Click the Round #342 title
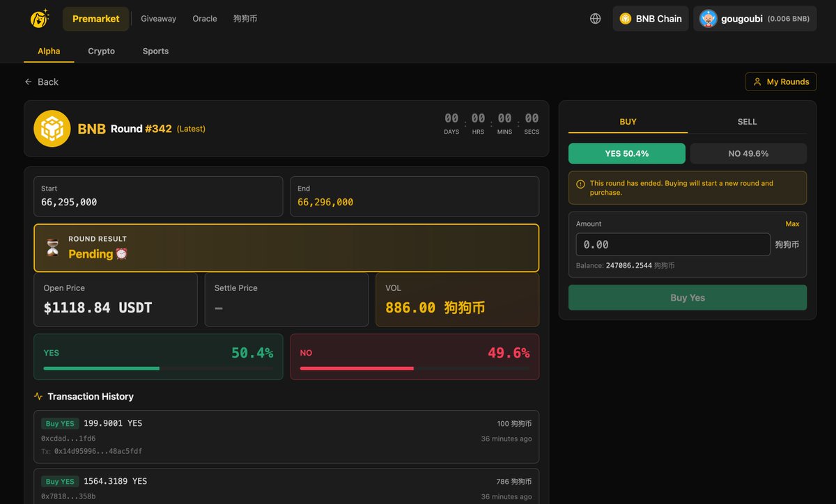Image resolution: width=836 pixels, height=504 pixels. (x=141, y=129)
